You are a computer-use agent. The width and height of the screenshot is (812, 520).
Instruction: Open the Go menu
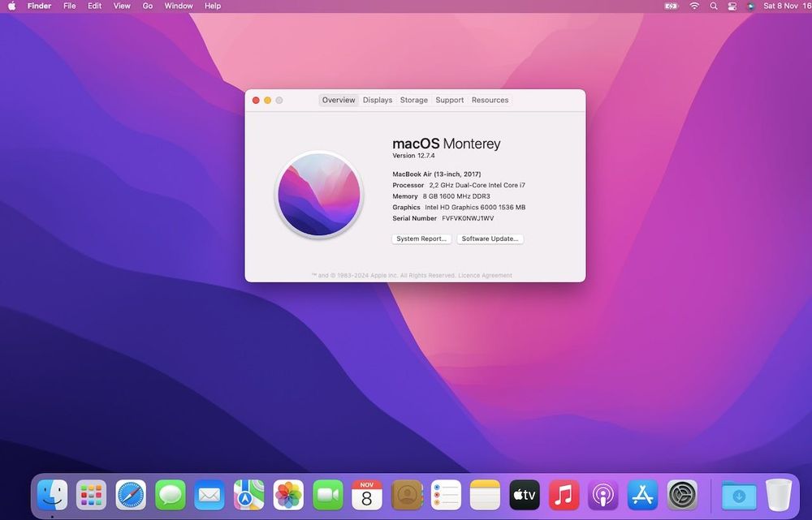point(148,6)
